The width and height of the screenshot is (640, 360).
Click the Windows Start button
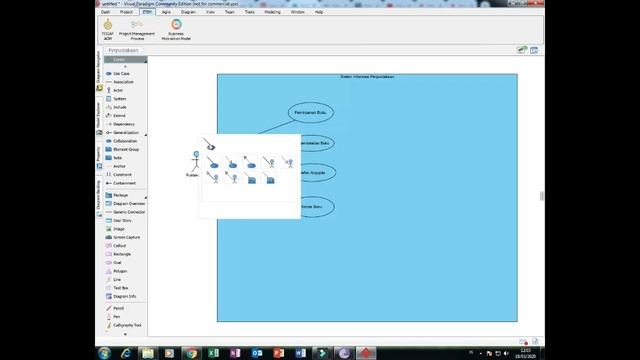tap(104, 353)
